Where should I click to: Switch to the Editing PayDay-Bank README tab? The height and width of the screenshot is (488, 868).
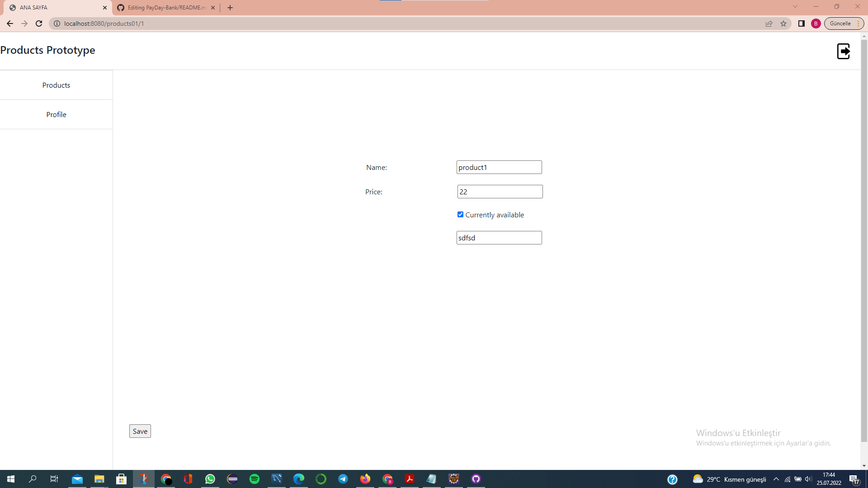[165, 8]
